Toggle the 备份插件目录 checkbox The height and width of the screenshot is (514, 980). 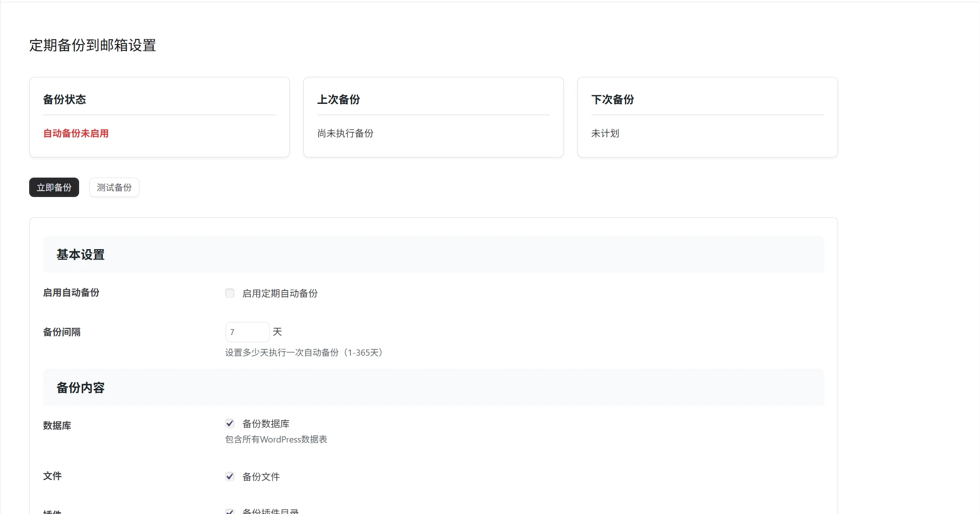[x=230, y=511]
